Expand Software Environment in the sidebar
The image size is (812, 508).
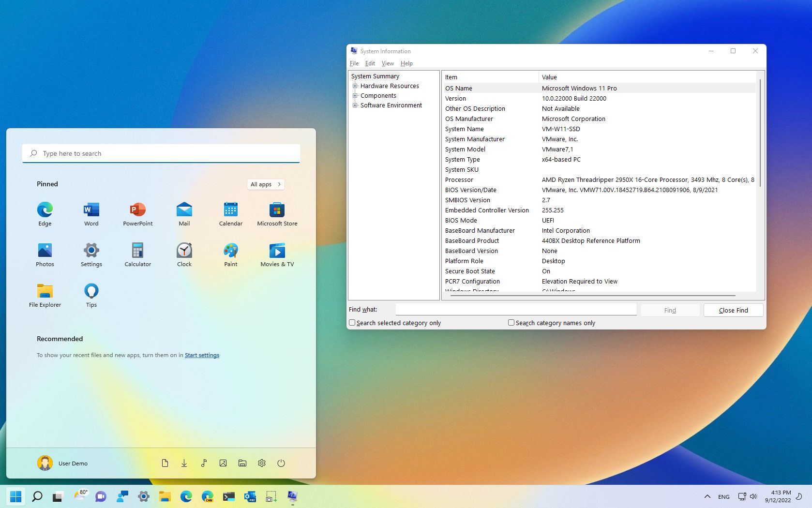pyautogui.click(x=356, y=105)
